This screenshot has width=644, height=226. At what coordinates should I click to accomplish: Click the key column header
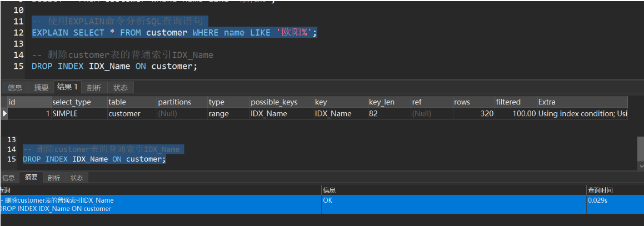tap(341, 102)
